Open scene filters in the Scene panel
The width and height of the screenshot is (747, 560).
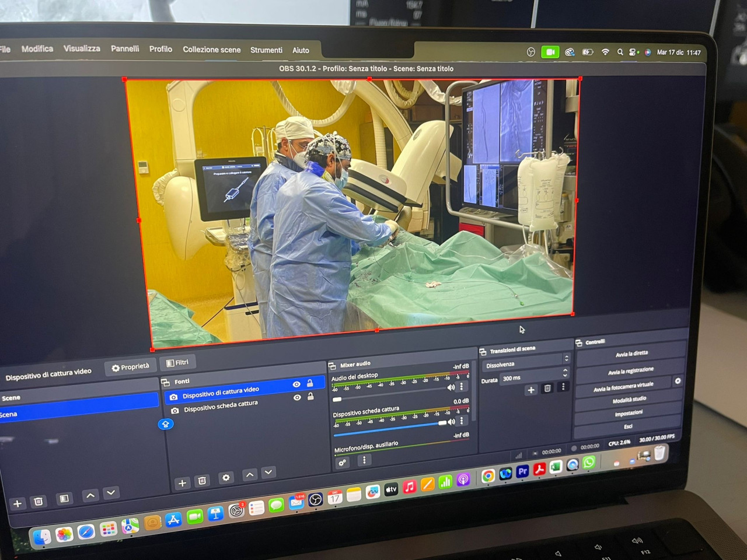pyautogui.click(x=64, y=498)
